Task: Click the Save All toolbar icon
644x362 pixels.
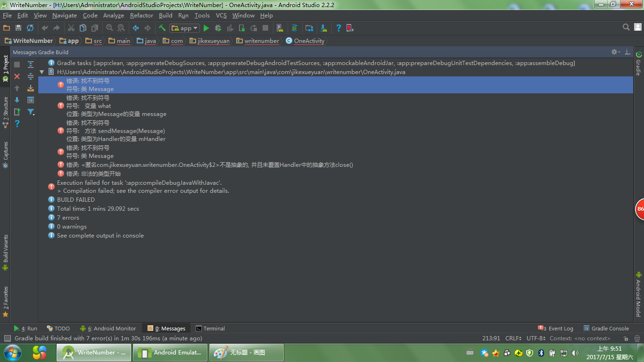Action: coord(18,28)
